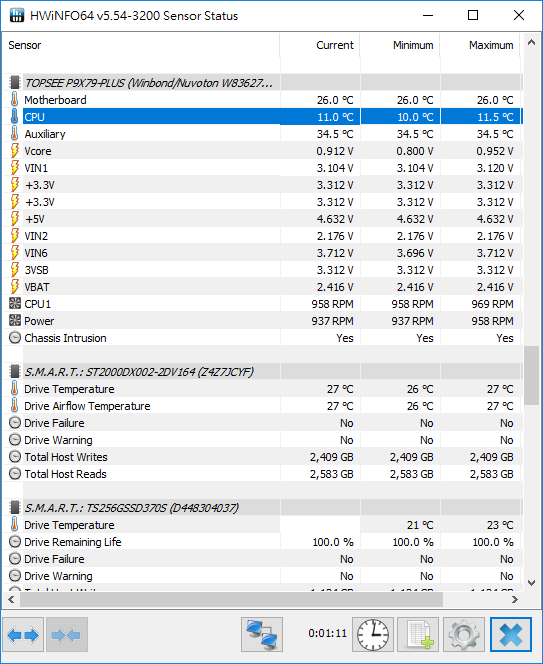Open sensor settings gear button
This screenshot has width=543, height=664.
click(464, 634)
